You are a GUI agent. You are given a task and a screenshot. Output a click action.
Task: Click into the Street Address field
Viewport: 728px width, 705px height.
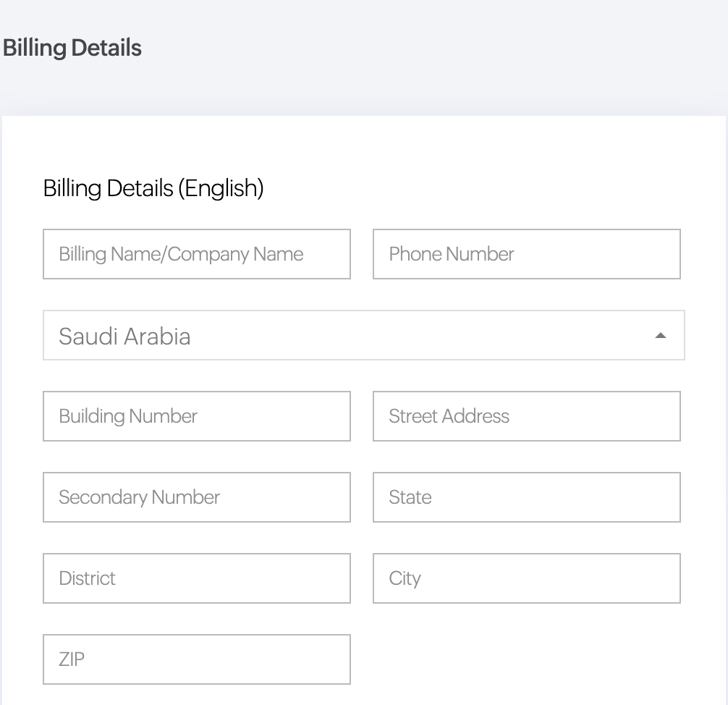pyautogui.click(x=526, y=416)
